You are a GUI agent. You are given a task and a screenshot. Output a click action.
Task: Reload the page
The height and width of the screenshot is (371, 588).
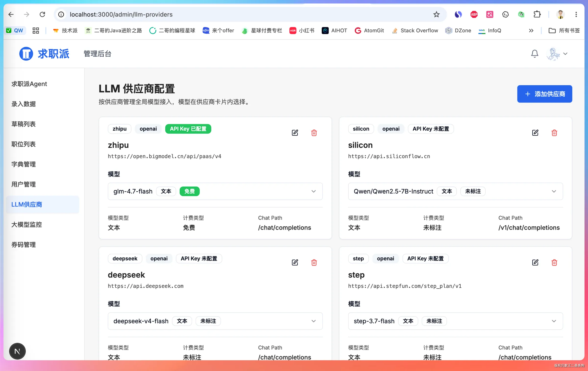[42, 14]
